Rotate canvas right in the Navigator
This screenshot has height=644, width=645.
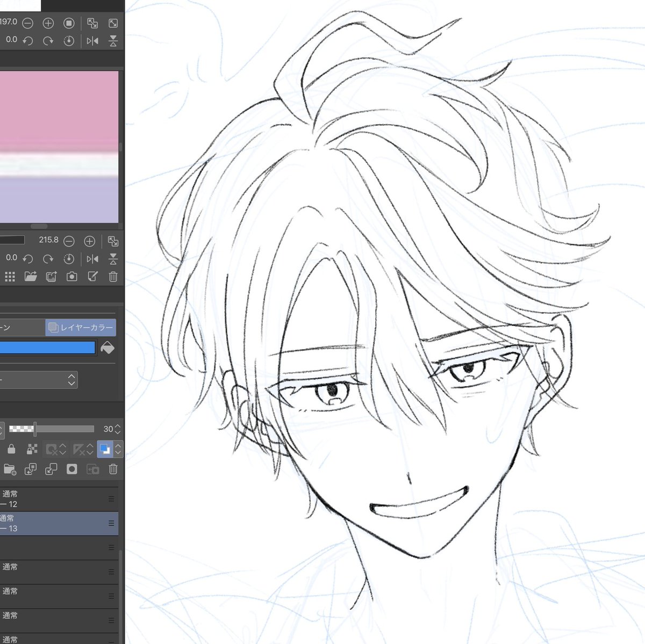click(48, 41)
